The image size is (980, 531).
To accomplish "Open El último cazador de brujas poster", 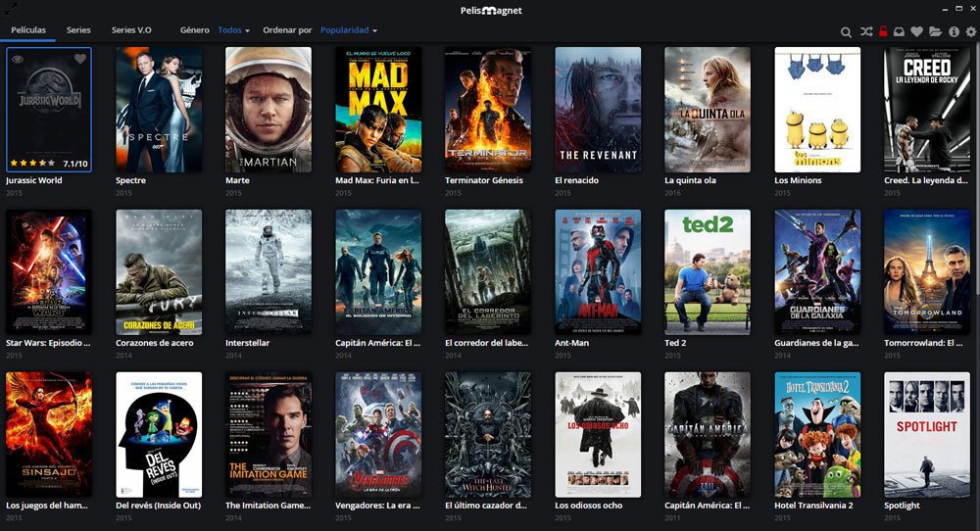I will 487,435.
